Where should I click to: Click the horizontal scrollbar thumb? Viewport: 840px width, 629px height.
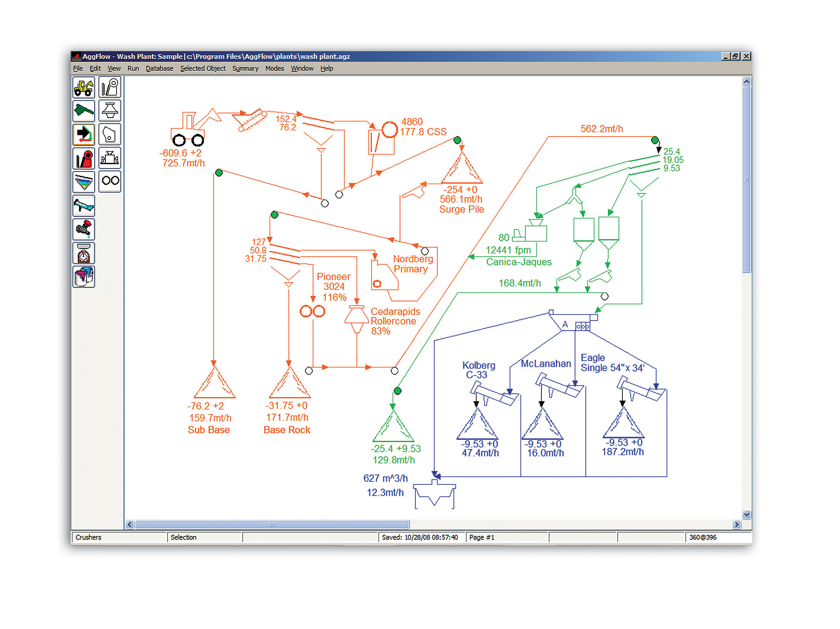(x=272, y=524)
